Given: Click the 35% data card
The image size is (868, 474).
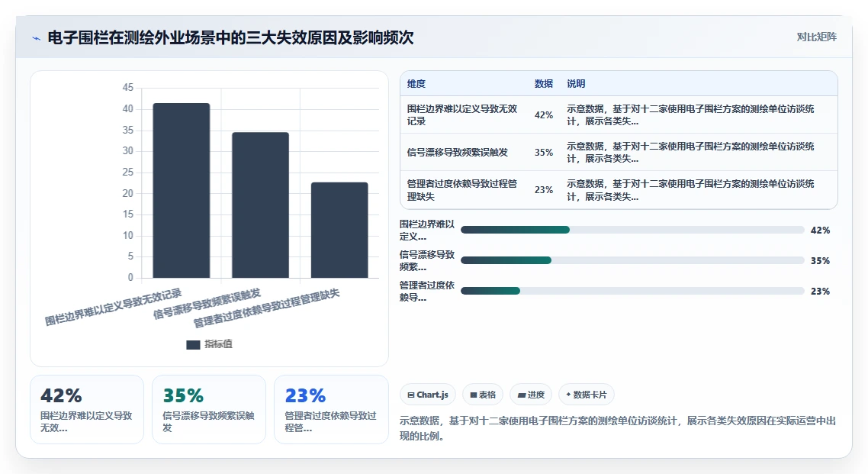Looking at the screenshot, I should (209, 409).
